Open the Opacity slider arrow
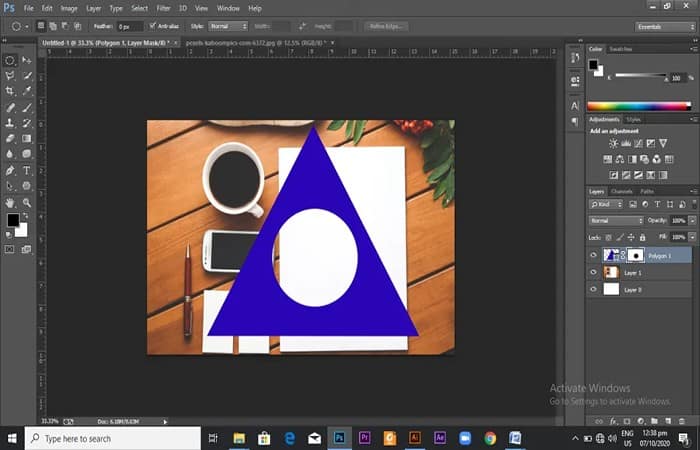The width and height of the screenshot is (700, 450). coord(692,221)
